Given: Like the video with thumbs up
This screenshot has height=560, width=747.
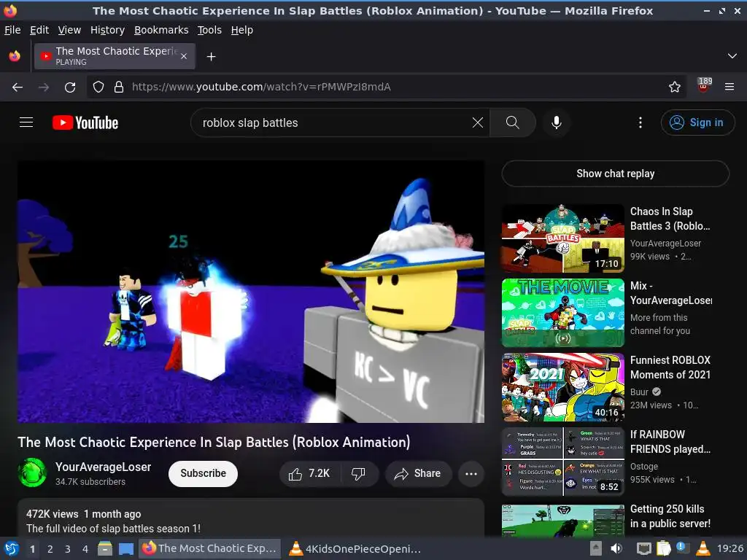Looking at the screenshot, I should coord(309,473).
